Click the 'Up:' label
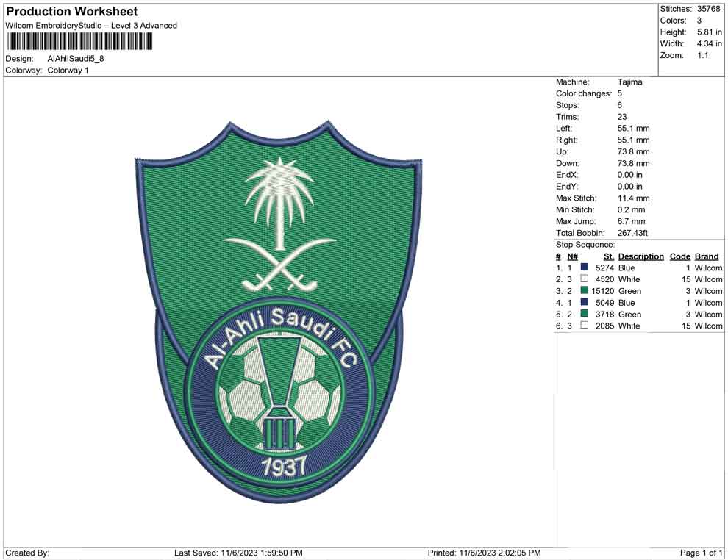 562,151
